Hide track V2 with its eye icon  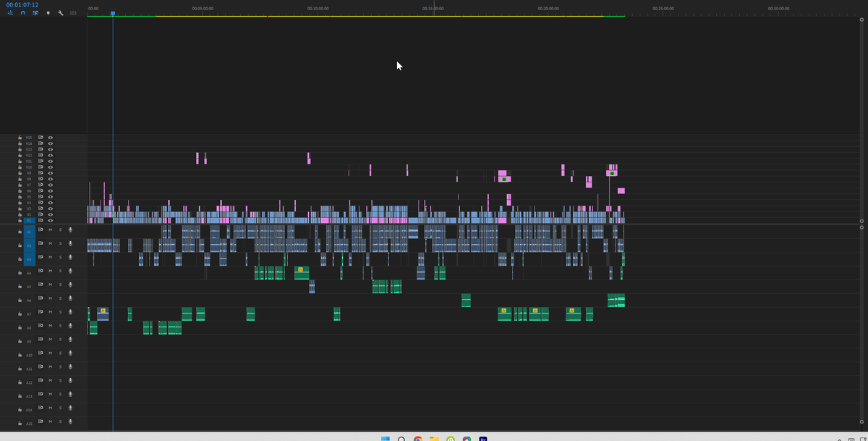click(51, 214)
